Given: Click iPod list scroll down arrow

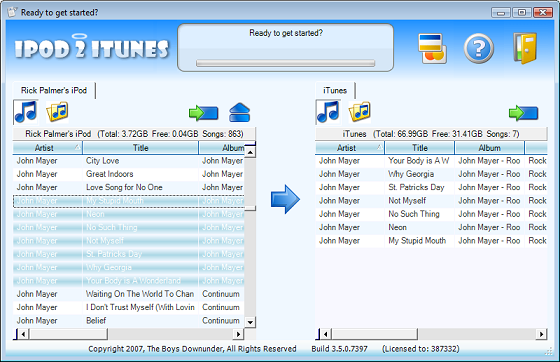Looking at the screenshot, I should coord(250,322).
